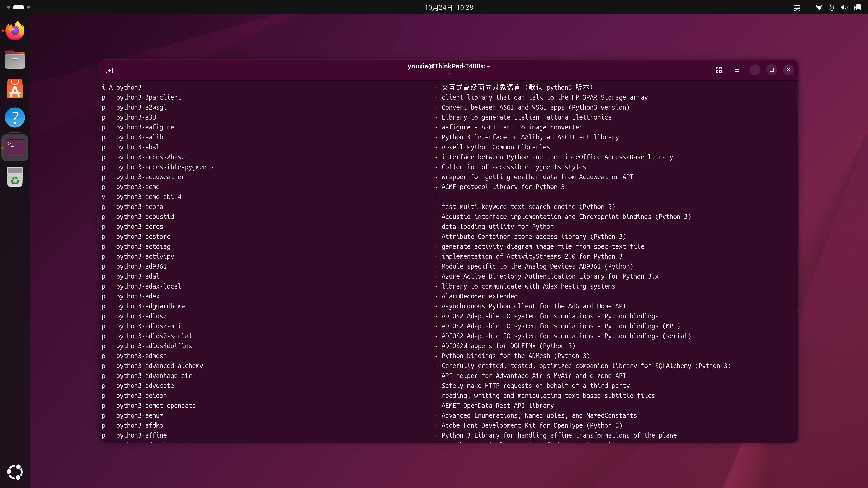Select the python3-aafigure package name

click(145, 127)
